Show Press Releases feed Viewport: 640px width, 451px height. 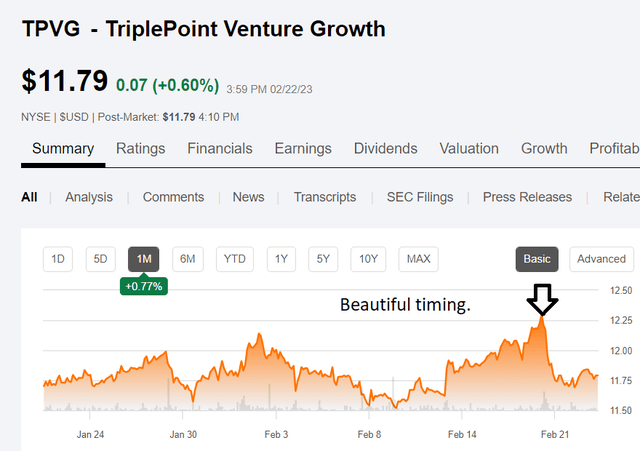pyautogui.click(x=527, y=197)
